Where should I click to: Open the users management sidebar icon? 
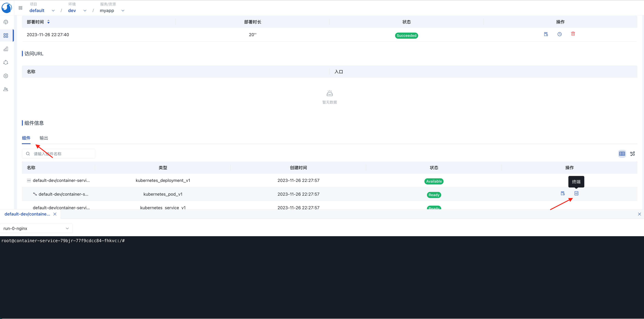point(6,89)
